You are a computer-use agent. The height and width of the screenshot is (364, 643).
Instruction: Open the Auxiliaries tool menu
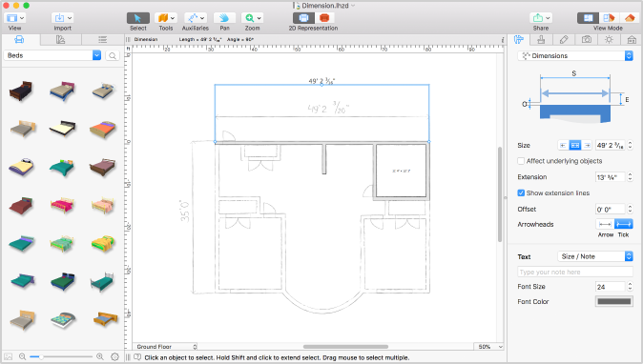point(195,18)
